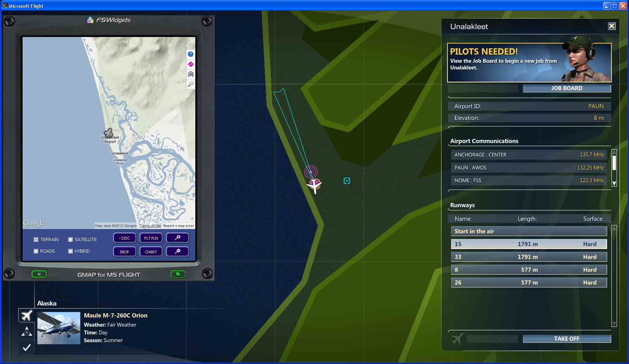
Task: Click Maule M-7-260C Orion title text
Action: (116, 315)
